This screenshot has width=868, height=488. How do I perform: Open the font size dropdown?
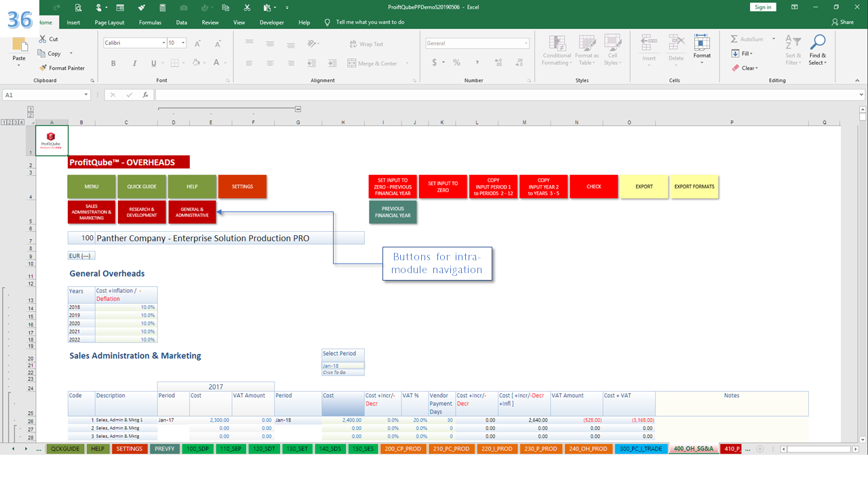point(184,43)
